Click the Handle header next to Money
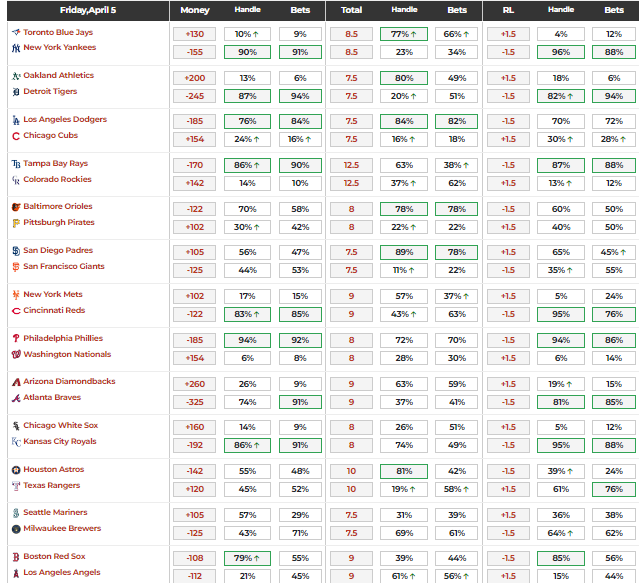Image resolution: width=644 pixels, height=583 pixels. (x=247, y=9)
